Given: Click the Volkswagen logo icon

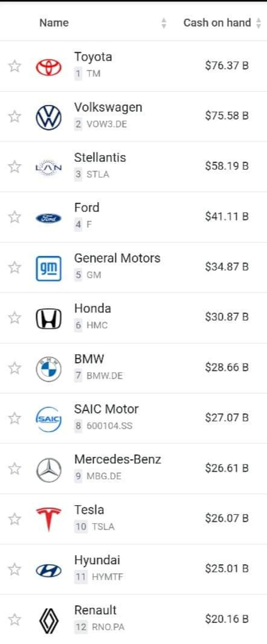Looking at the screenshot, I should point(48,117).
